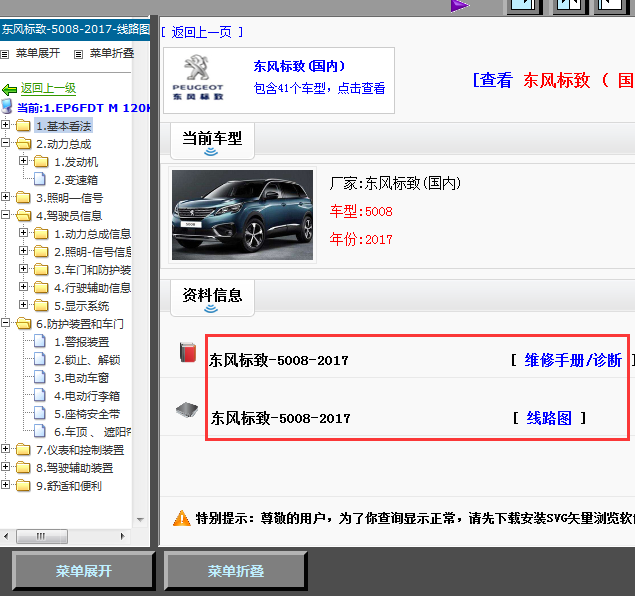Click 当前:1.EP6FDT M 120 text
The width and height of the screenshot is (635, 596).
click(x=83, y=108)
